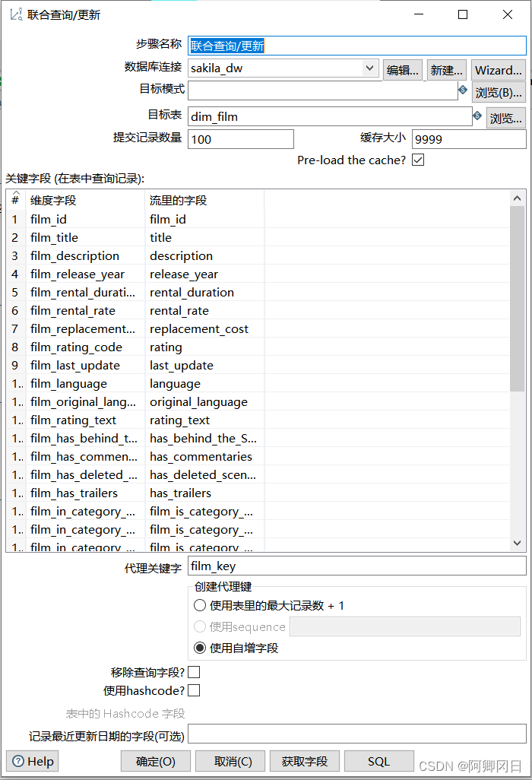Image resolution: width=532 pixels, height=780 pixels.
Task: Click the 流里的字段 column header
Action: click(204, 201)
